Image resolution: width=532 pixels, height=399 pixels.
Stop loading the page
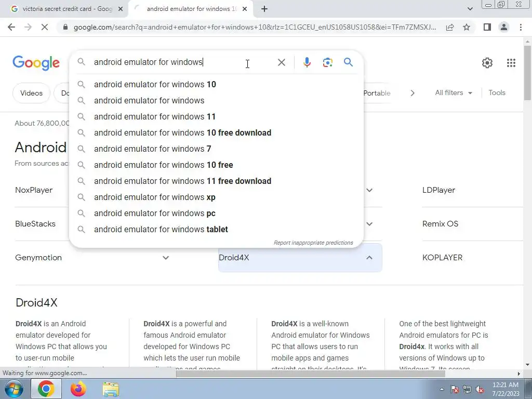click(x=45, y=27)
